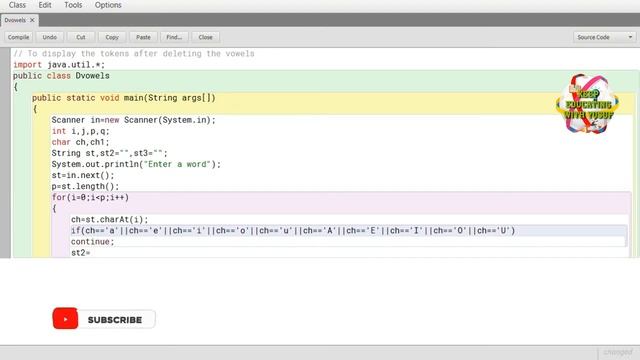The image size is (640, 360).
Task: Click the red YouTube play icon
Action: coord(65,318)
